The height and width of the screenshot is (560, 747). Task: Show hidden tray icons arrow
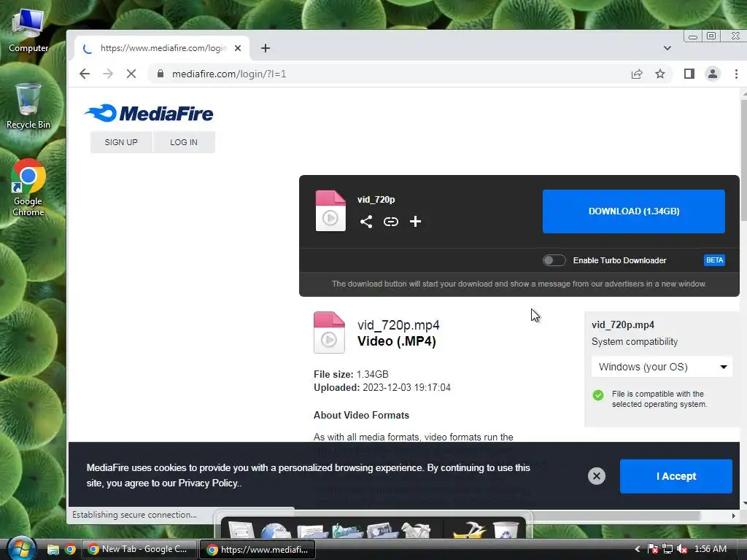638,549
